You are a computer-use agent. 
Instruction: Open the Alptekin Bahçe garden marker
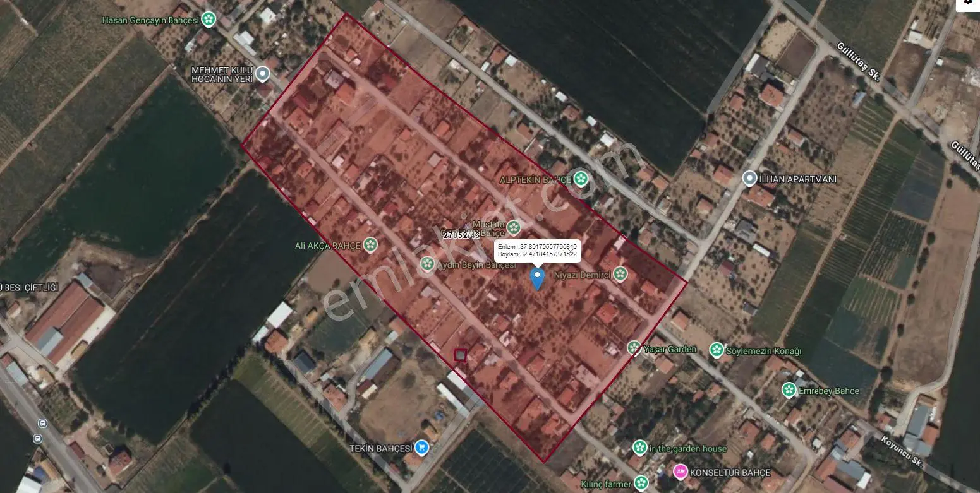581,179
